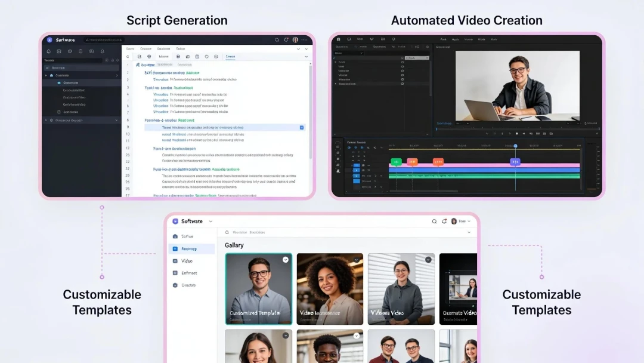Tick the blue checkbox on highlighted script line 9

coord(302,128)
